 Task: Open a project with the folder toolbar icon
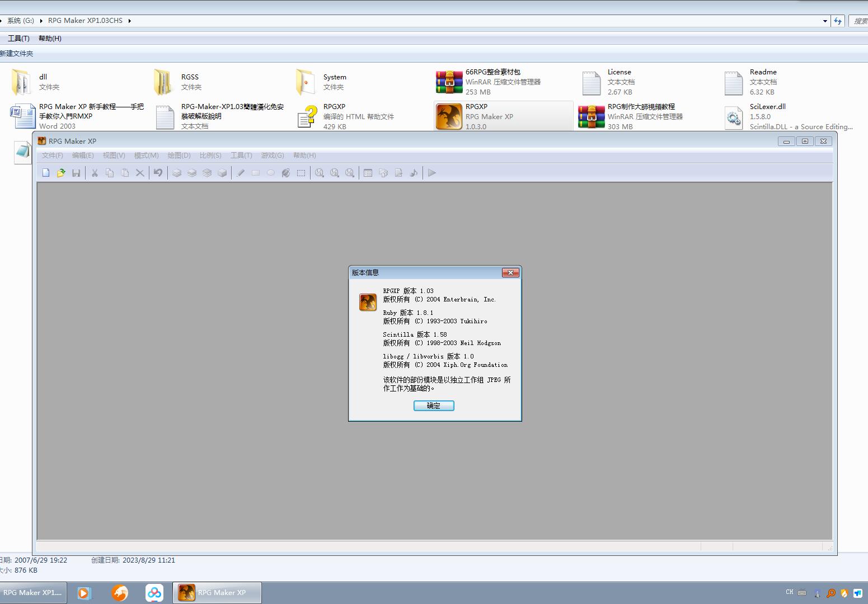61,173
